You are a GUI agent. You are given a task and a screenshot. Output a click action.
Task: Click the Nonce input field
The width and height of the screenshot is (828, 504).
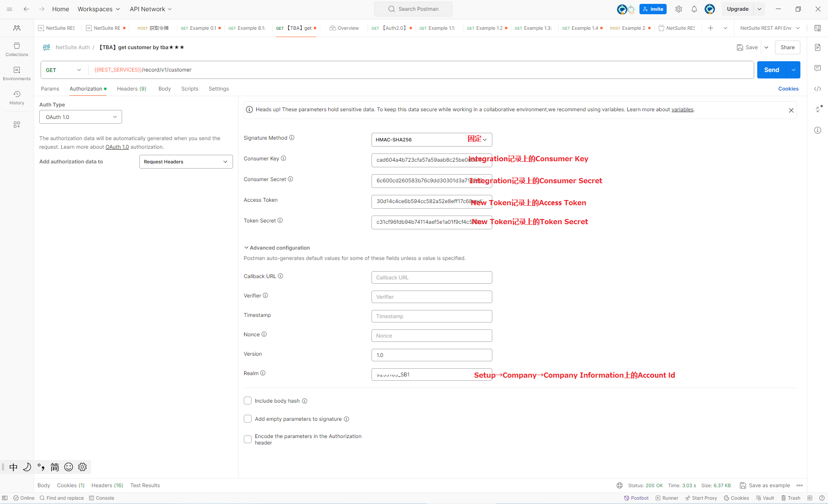click(431, 336)
